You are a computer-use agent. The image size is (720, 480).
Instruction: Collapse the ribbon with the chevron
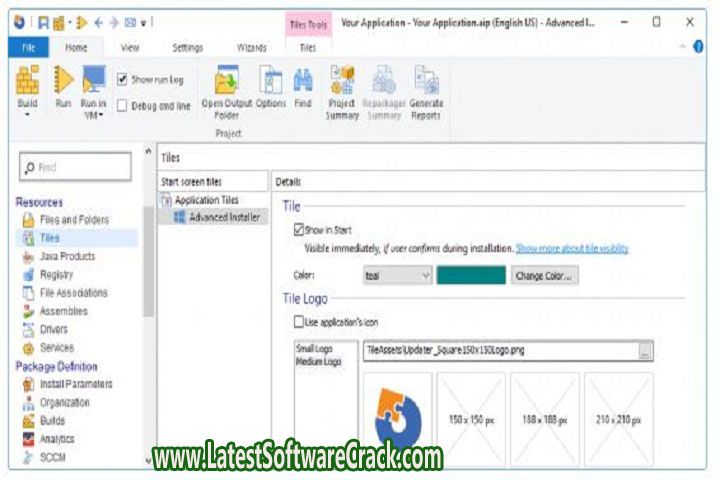683,46
